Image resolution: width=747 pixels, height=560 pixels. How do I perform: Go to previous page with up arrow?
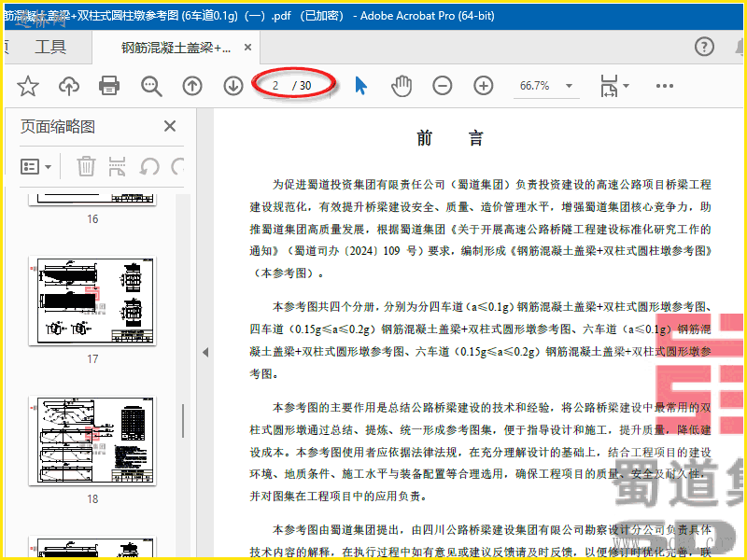click(x=192, y=86)
